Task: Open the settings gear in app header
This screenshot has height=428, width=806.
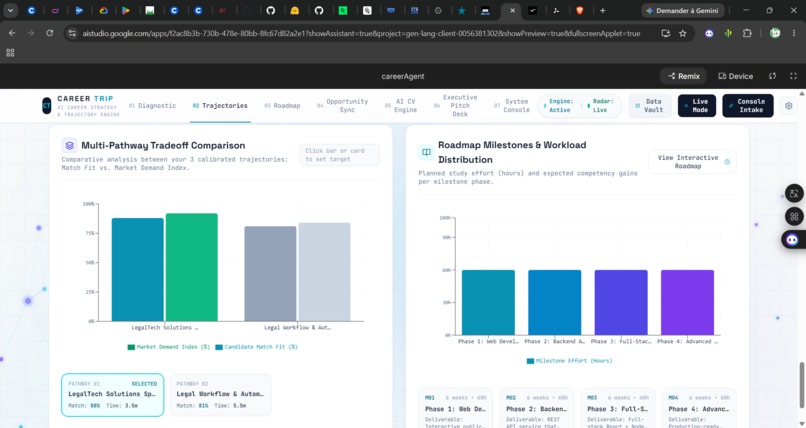Action: click(789, 106)
